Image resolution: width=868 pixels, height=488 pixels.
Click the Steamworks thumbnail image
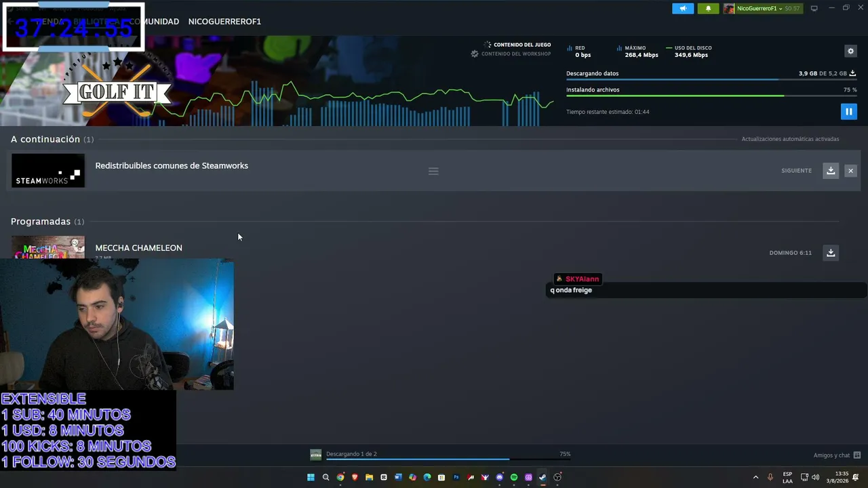pos(47,170)
